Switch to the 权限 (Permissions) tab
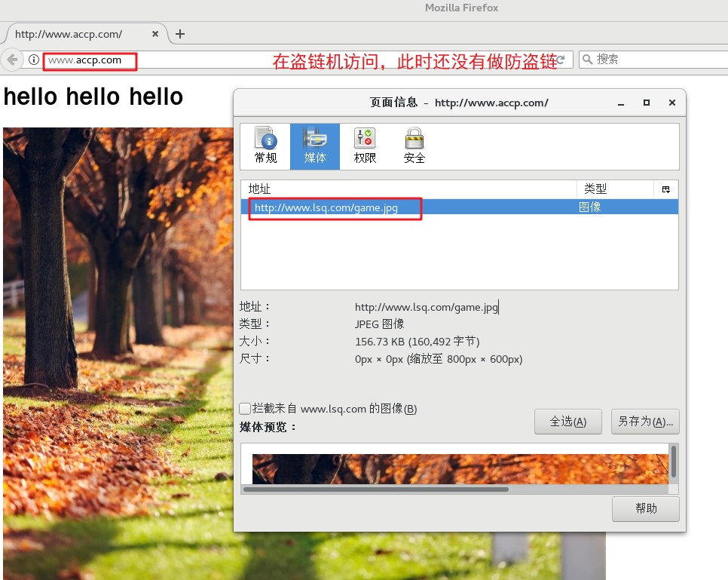The height and width of the screenshot is (580, 728). point(365,146)
